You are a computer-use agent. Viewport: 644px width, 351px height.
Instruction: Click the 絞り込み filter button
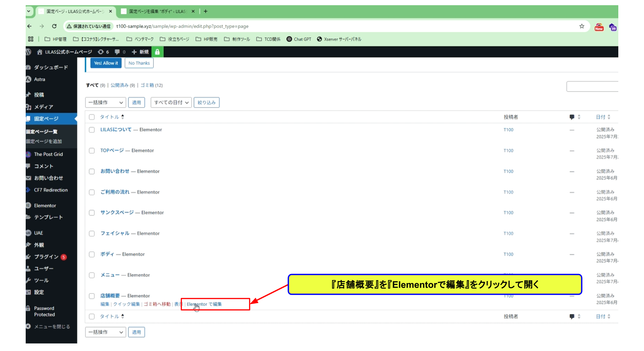(207, 103)
